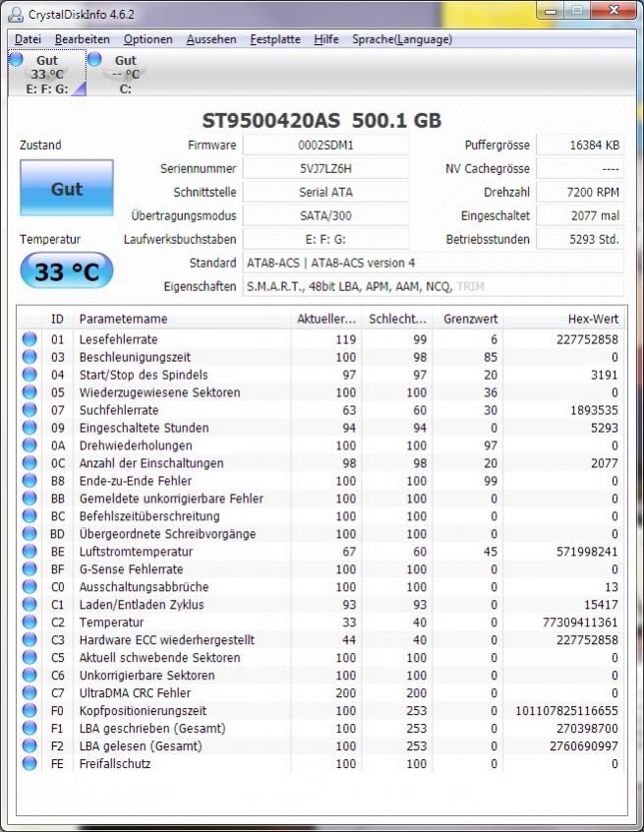The image size is (644, 832).
Task: Click status orb for Wiederzugewiesene Sektoren
Action: point(29,391)
